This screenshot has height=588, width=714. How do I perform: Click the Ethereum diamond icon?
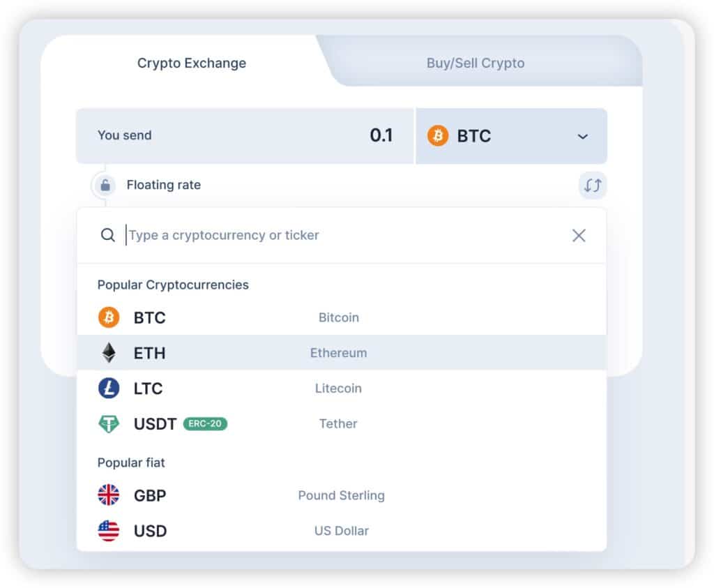109,353
